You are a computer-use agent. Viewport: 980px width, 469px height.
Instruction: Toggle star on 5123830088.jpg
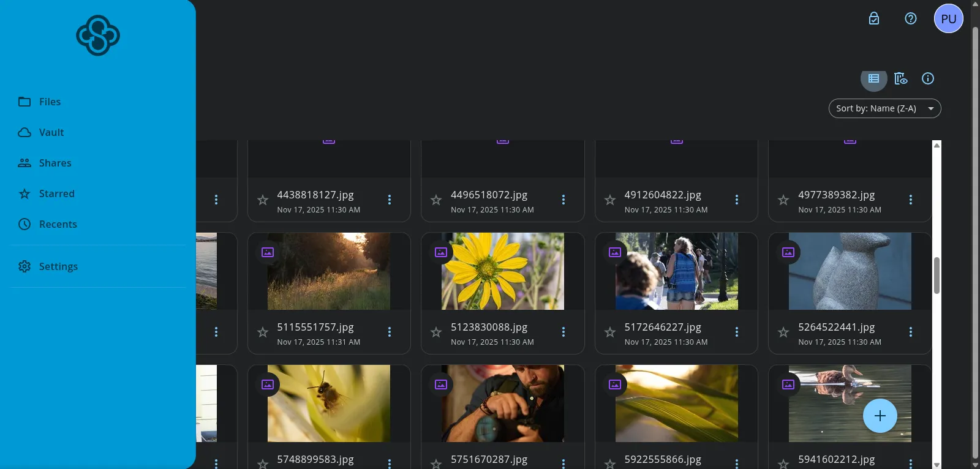coord(436,332)
